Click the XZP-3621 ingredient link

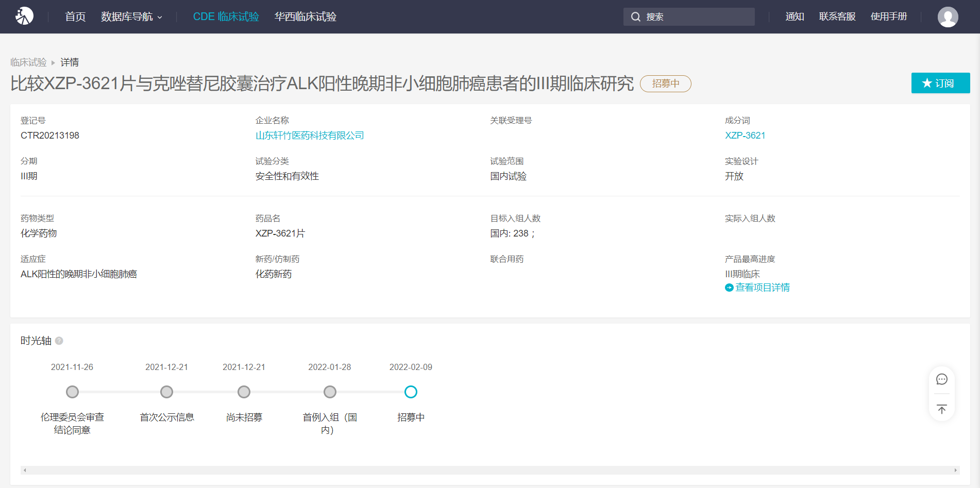pyautogui.click(x=745, y=136)
